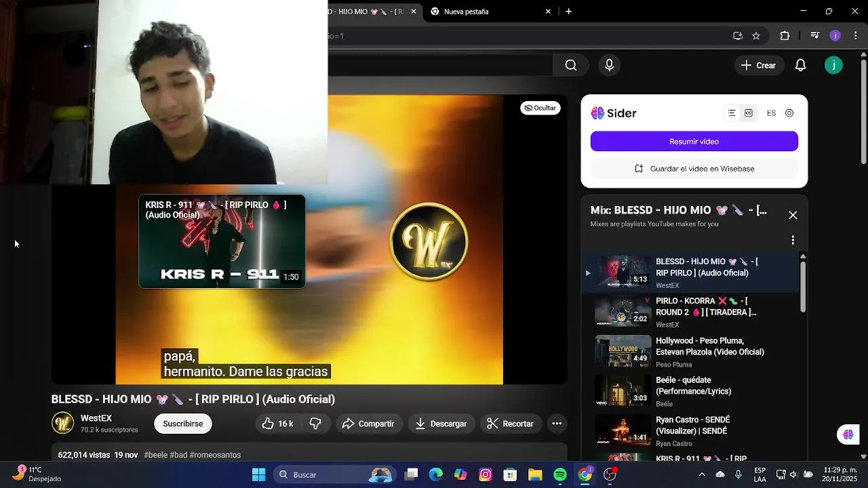
Task: Click the WestEX gold logo end card
Action: pyautogui.click(x=429, y=241)
